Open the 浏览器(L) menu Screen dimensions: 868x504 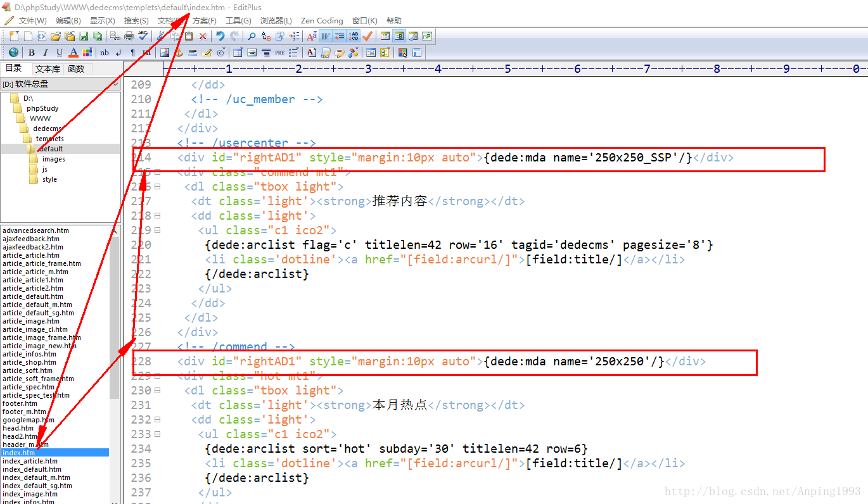276,21
